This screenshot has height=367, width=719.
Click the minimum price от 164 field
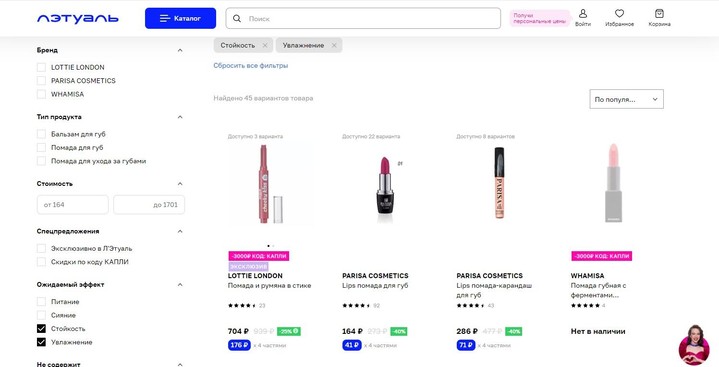[x=72, y=205]
